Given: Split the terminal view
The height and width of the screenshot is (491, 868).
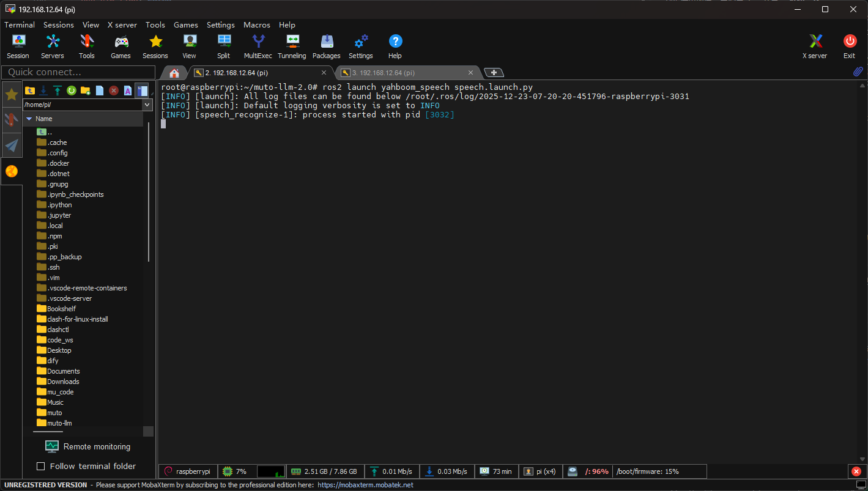Looking at the screenshot, I should [x=224, y=46].
